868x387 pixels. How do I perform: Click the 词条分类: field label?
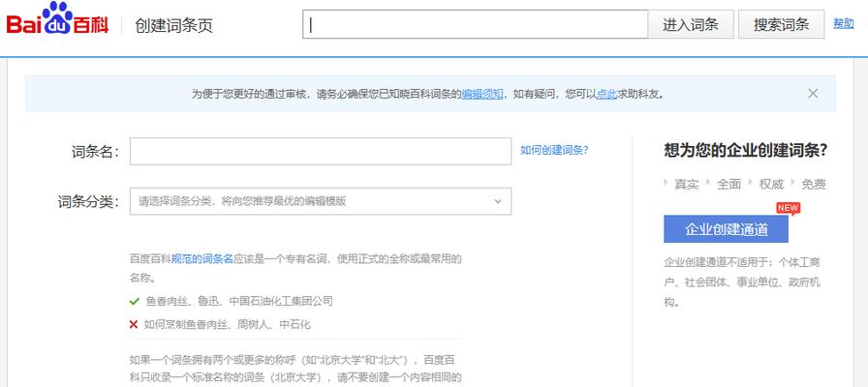[x=88, y=202]
